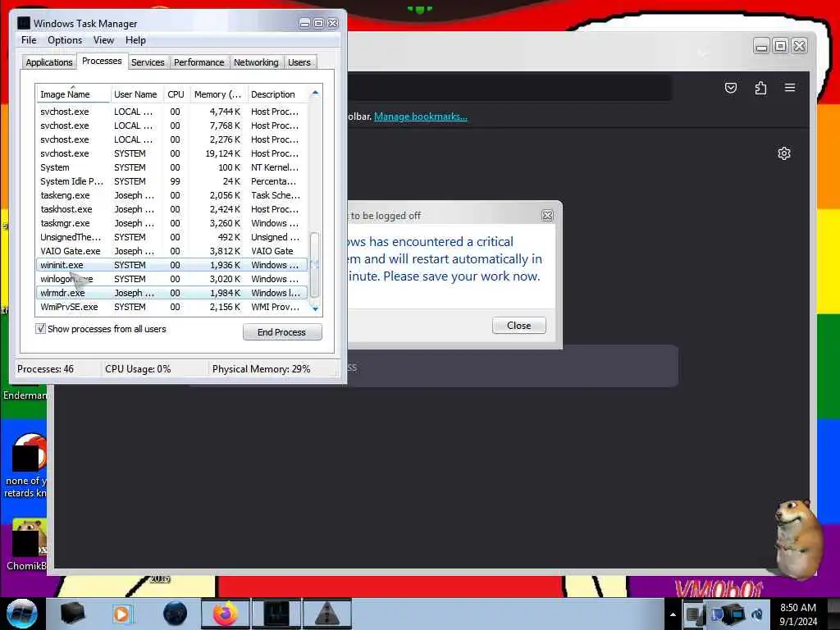Viewport: 840px width, 630px height.
Task: Sort by Description column header
Action: pos(277,94)
